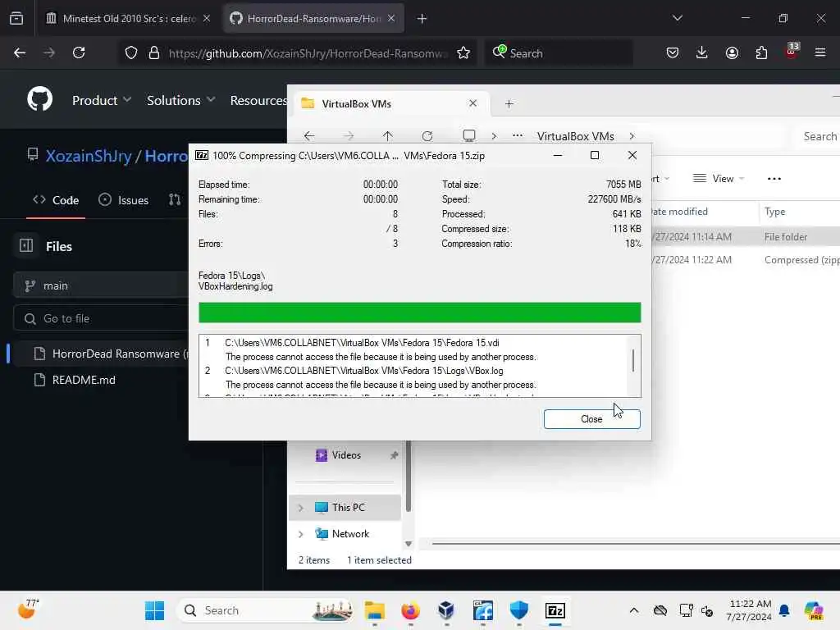
Task: Open Explorer See more ellipsis menu
Action: coord(774,178)
